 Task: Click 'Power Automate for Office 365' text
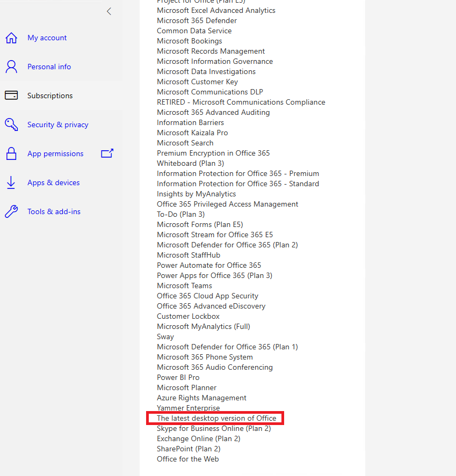pyautogui.click(x=209, y=265)
